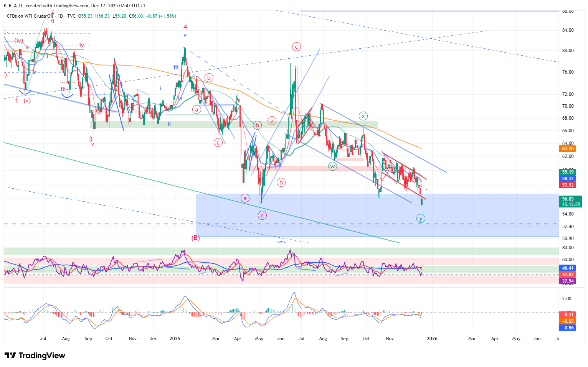Image resolution: width=588 pixels, height=367 pixels.
Task: Select the red wave 4 label
Action: (x=185, y=27)
